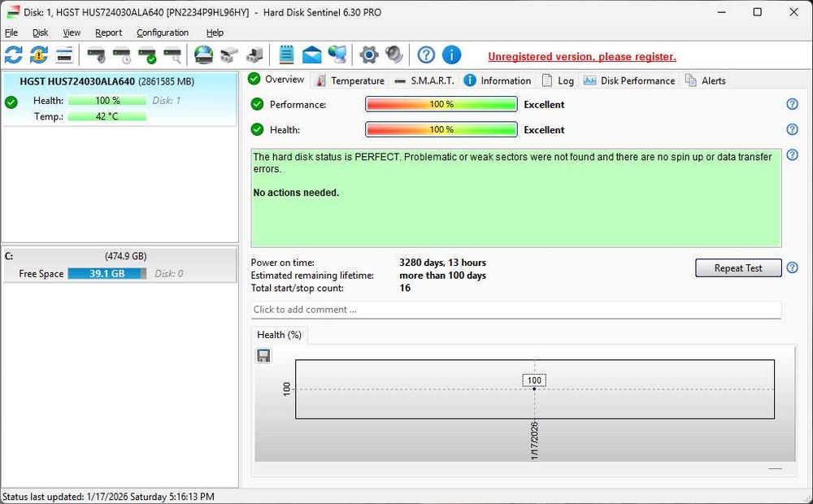Click the floppy disk save graph icon
813x504 pixels.
tap(263, 355)
